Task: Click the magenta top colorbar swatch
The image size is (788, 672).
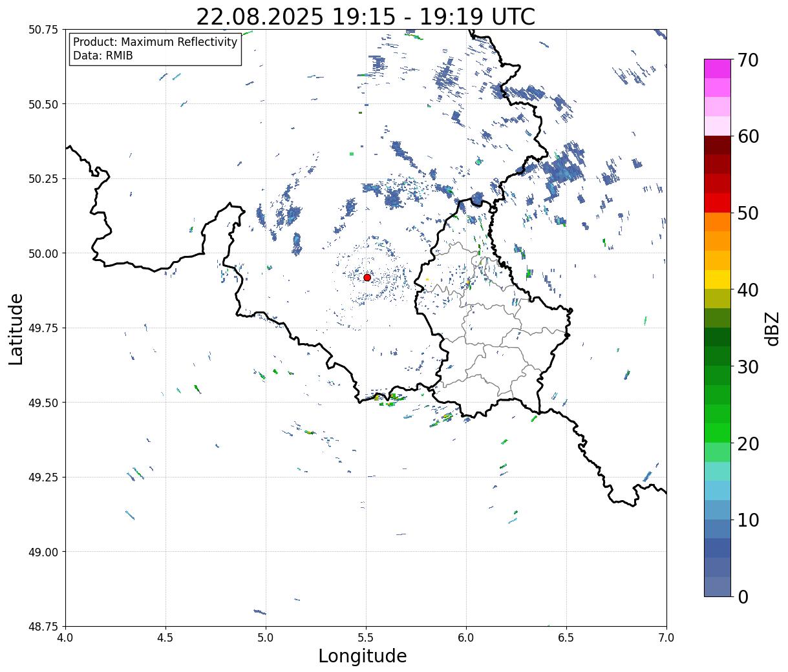Action: [x=718, y=68]
